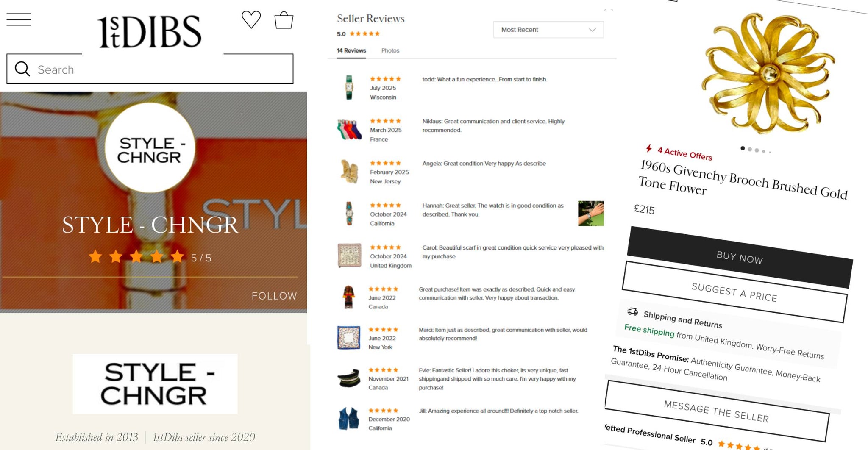868x450 pixels.
Task: Click the shipping truck icon
Action: (633, 312)
